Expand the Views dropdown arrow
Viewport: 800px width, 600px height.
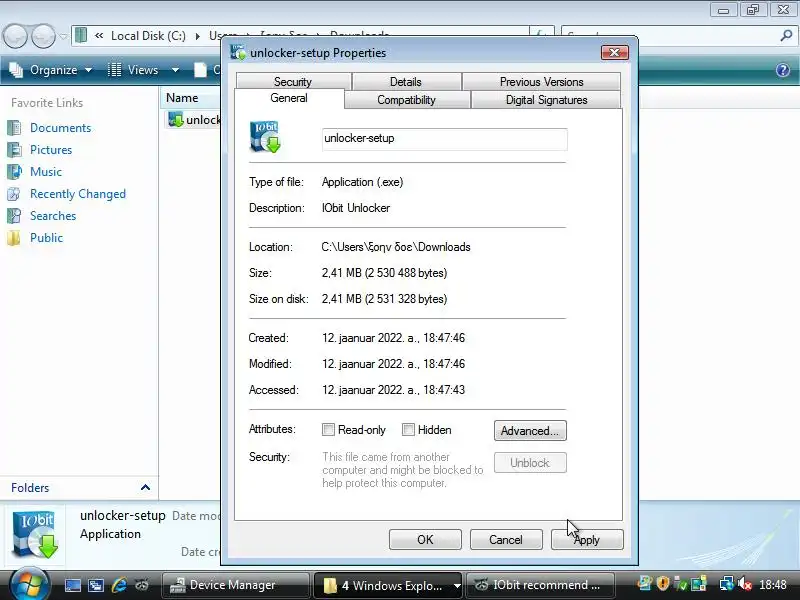tap(175, 70)
